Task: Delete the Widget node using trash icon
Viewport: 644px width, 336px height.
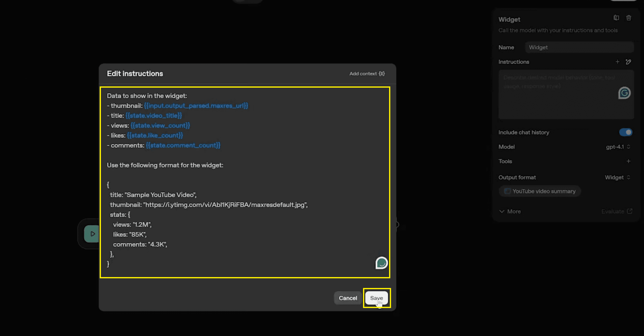Action: [x=629, y=18]
